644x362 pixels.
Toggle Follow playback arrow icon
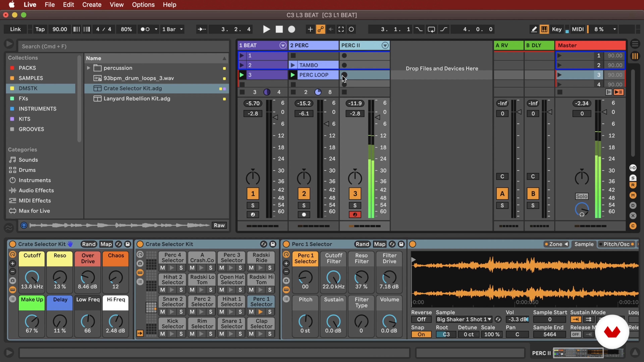(x=202, y=29)
